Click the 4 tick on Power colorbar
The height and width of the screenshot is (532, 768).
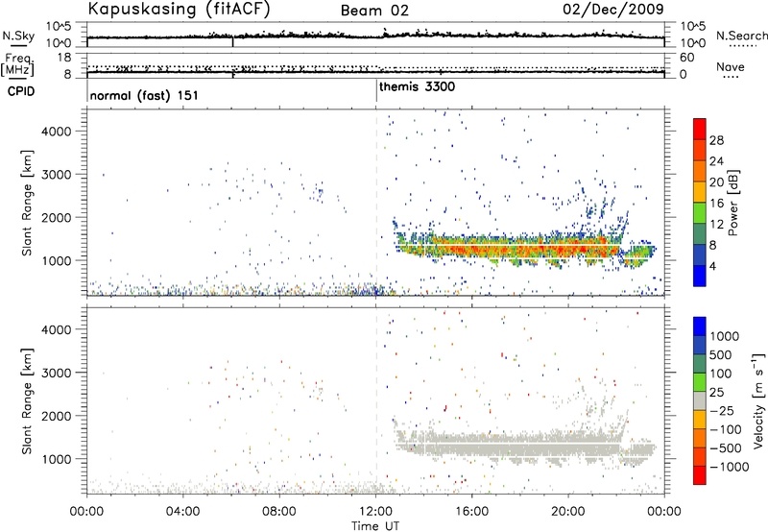coord(712,266)
